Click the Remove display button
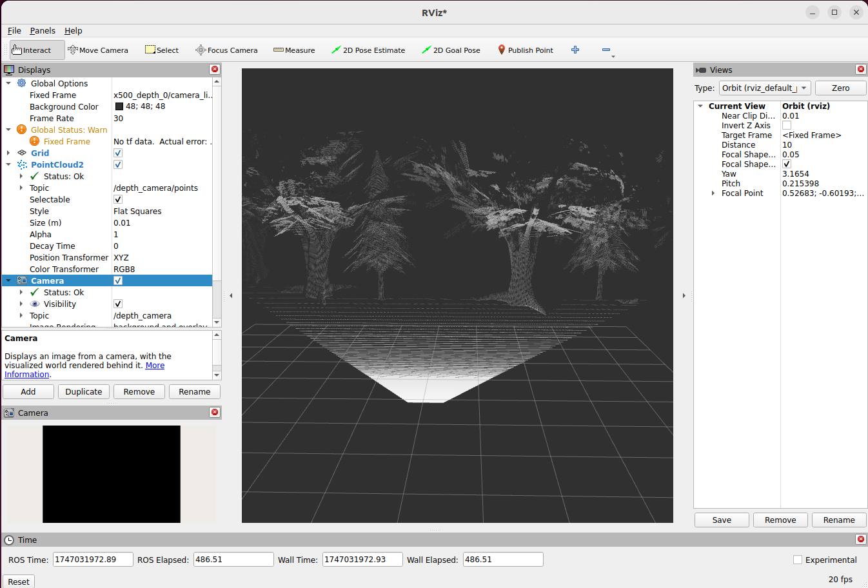The image size is (868, 588). tap(139, 391)
